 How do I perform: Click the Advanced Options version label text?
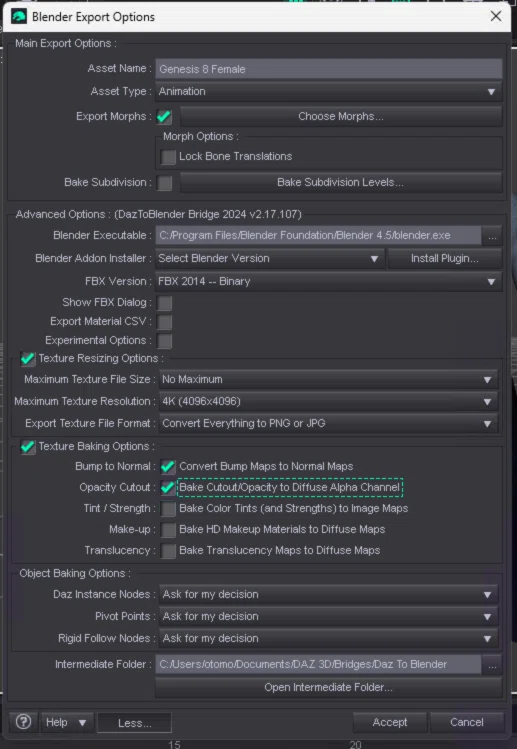(x=159, y=214)
